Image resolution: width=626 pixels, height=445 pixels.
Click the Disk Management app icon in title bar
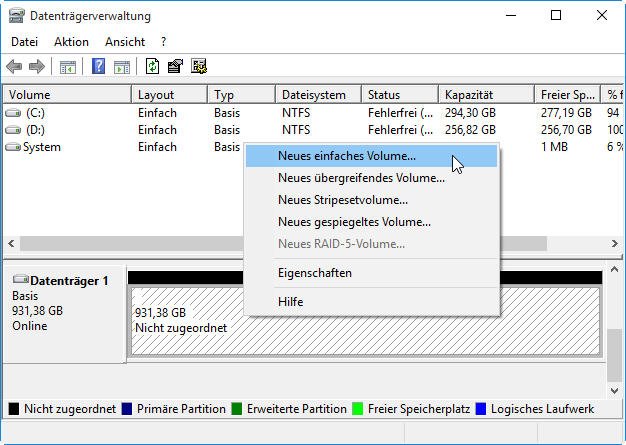[16, 16]
